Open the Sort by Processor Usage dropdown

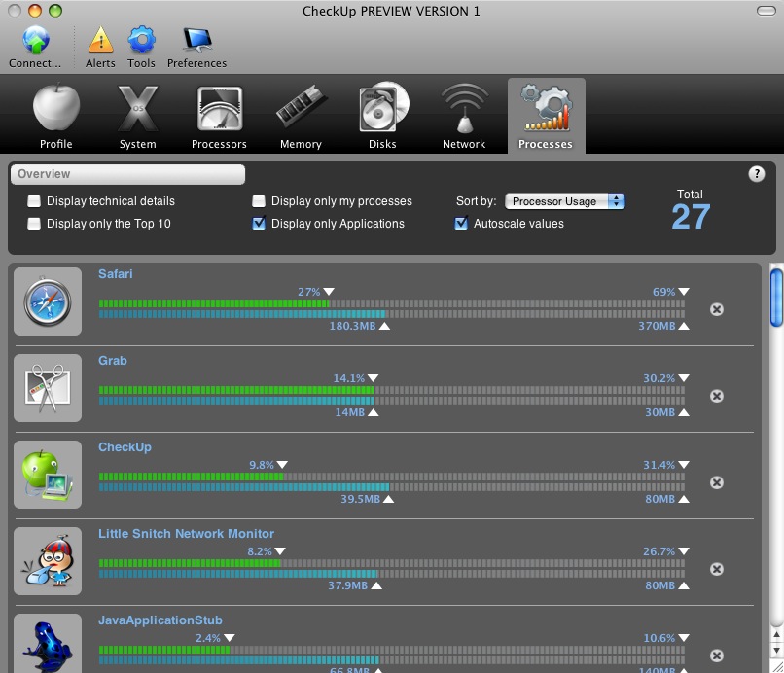tap(565, 201)
